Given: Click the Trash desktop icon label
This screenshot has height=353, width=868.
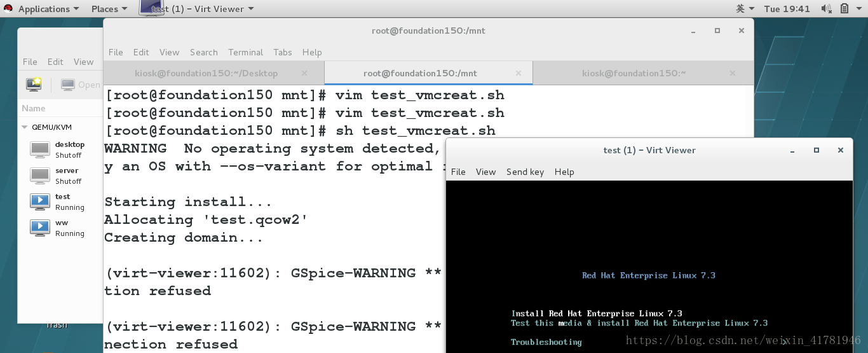Looking at the screenshot, I should tap(57, 326).
